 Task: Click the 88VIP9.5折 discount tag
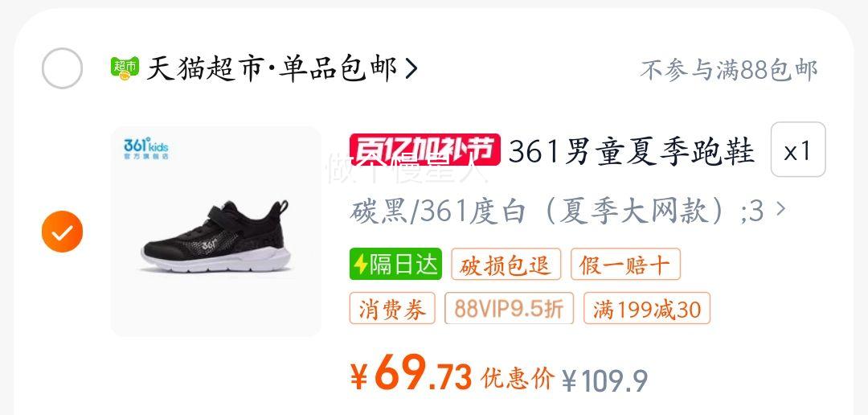(x=510, y=308)
